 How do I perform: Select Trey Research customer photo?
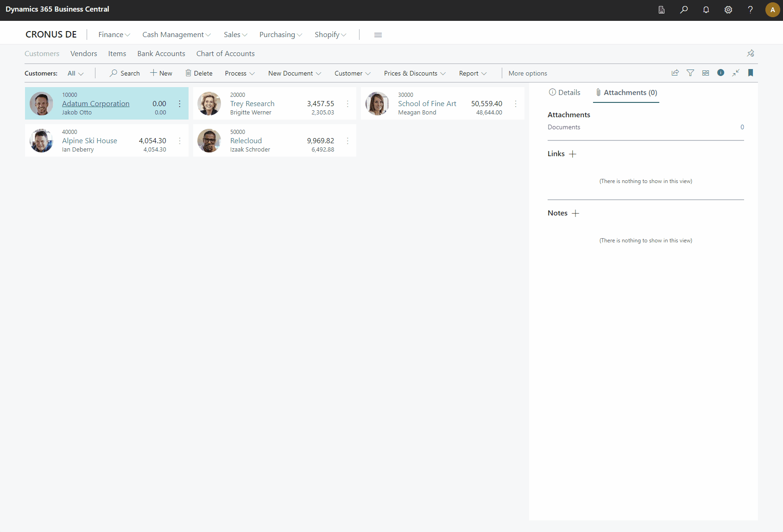(x=209, y=103)
